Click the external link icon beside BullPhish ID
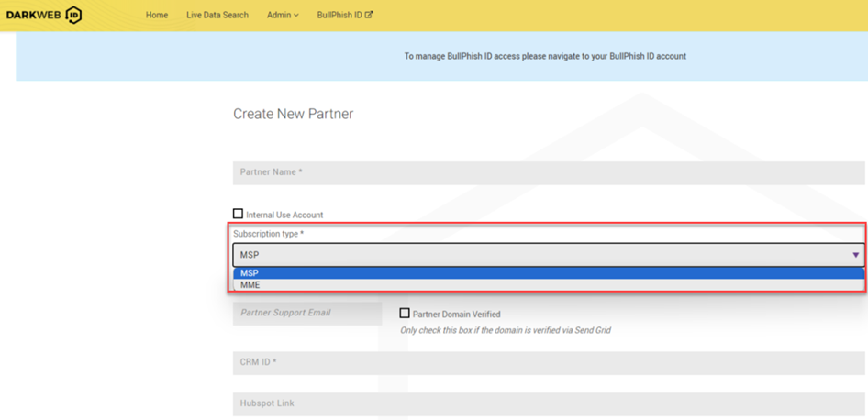The width and height of the screenshot is (868, 420). coord(369,15)
